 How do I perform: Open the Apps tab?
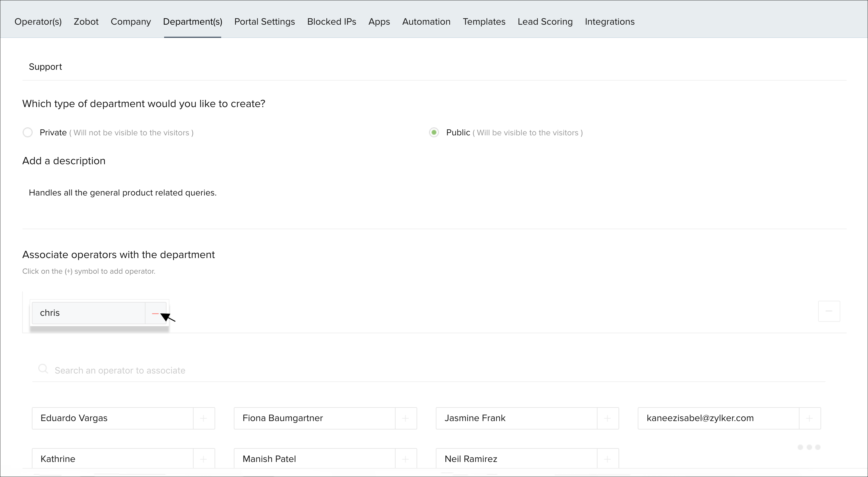coord(379,22)
